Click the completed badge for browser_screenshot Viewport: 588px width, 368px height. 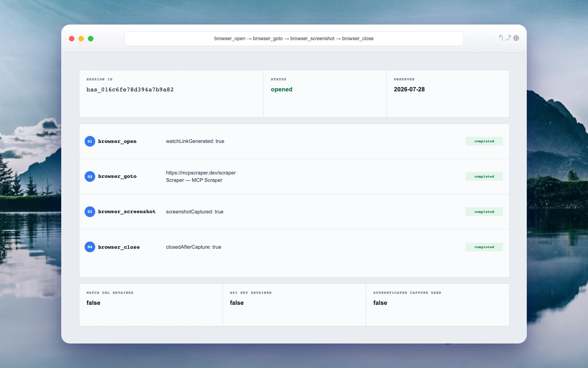[484, 212]
